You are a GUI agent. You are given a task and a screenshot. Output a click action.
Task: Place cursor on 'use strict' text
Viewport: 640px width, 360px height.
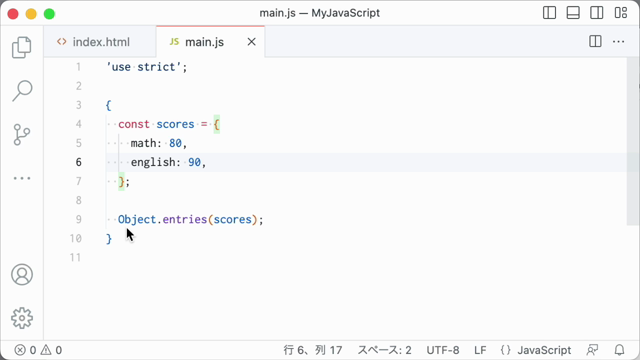coord(144,67)
